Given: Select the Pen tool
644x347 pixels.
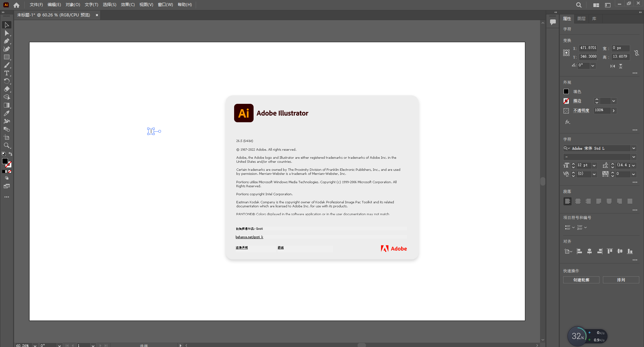Looking at the screenshot, I should [7, 41].
